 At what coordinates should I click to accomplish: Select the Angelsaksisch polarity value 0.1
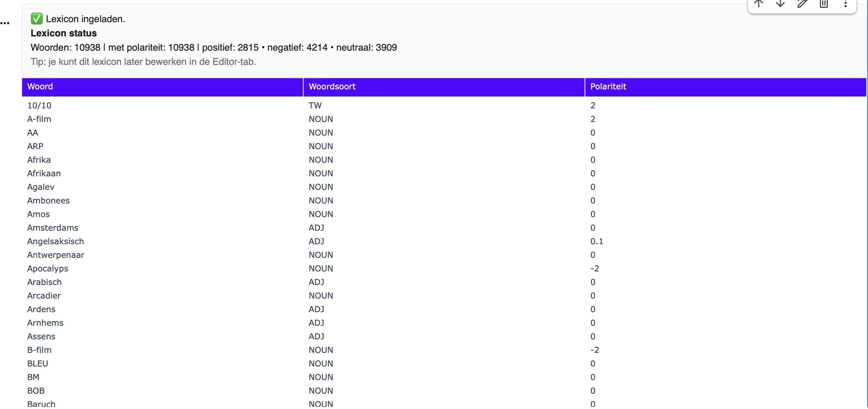pyautogui.click(x=596, y=241)
